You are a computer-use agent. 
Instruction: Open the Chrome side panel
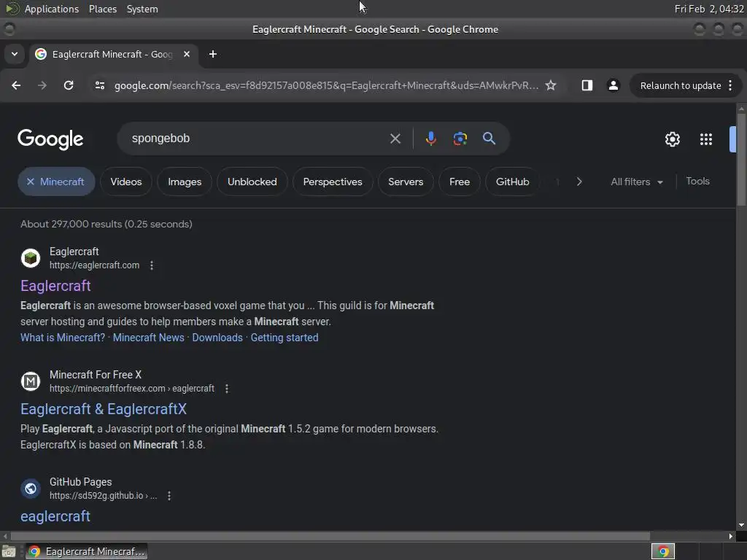click(x=587, y=85)
